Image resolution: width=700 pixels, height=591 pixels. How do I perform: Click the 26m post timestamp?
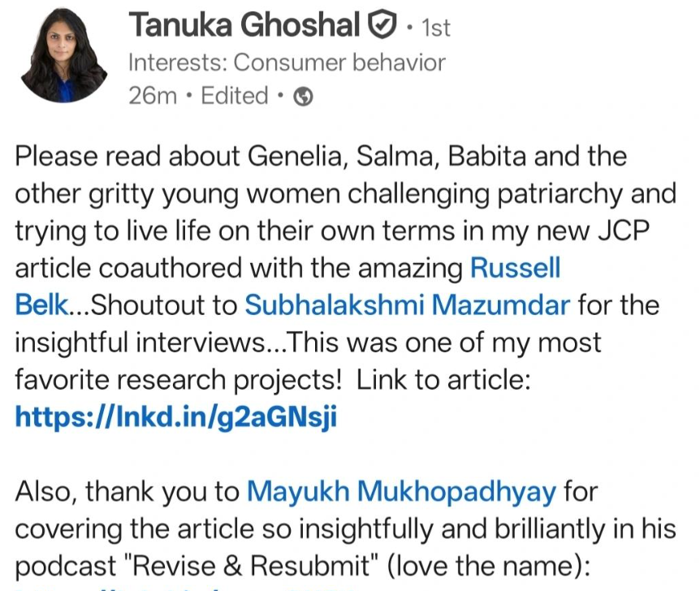[153, 97]
